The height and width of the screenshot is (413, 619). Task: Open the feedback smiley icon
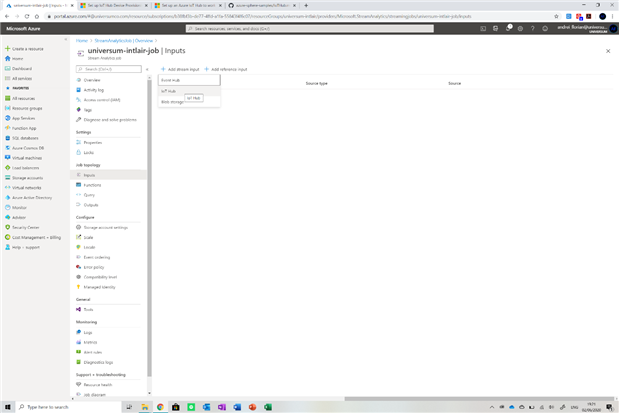(x=545, y=28)
